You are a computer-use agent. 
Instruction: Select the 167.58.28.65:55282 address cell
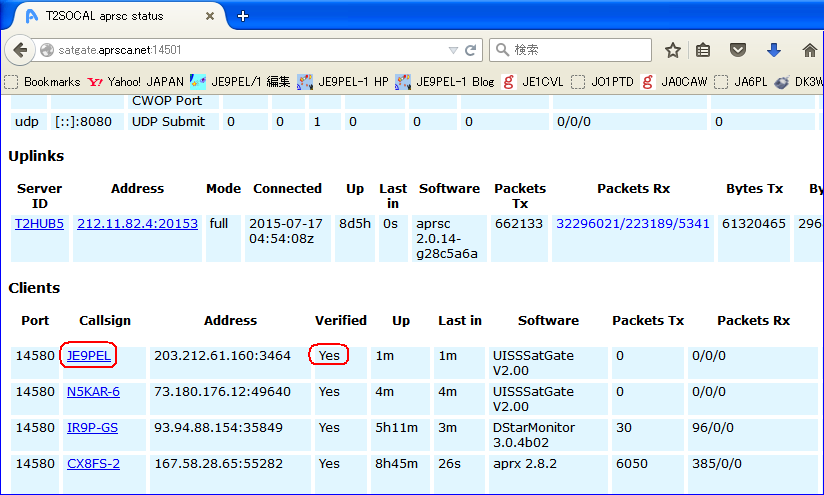tap(230, 473)
